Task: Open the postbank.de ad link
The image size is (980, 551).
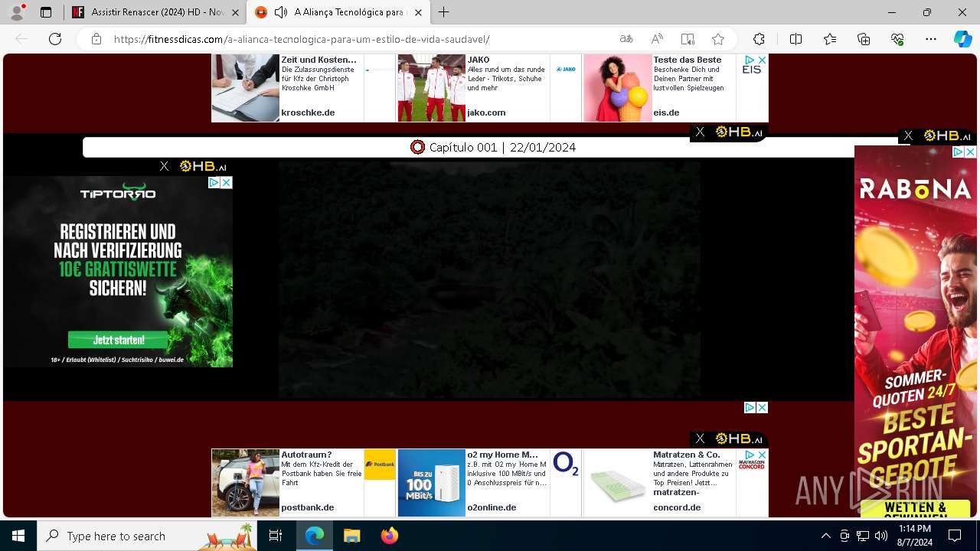Action: (x=307, y=507)
